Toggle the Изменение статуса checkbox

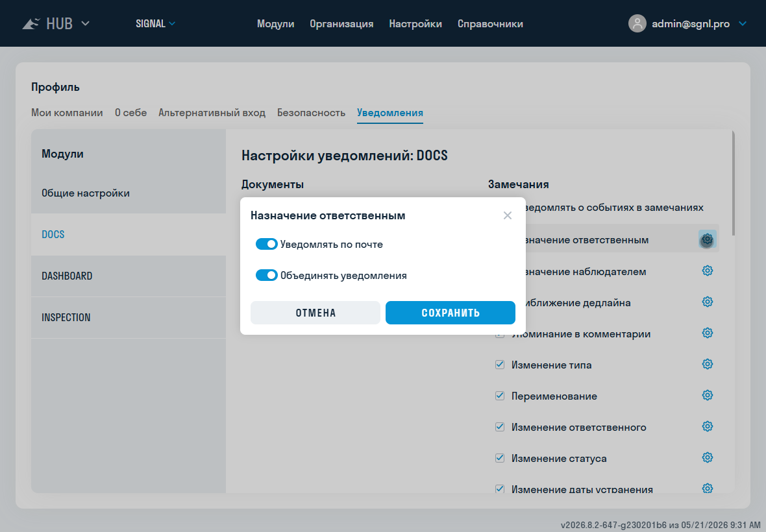(500, 458)
